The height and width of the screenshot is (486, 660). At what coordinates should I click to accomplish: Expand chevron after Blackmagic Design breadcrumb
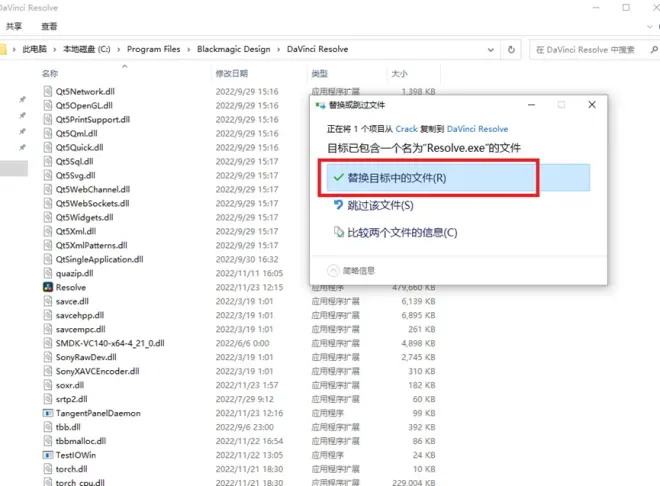[x=278, y=50]
